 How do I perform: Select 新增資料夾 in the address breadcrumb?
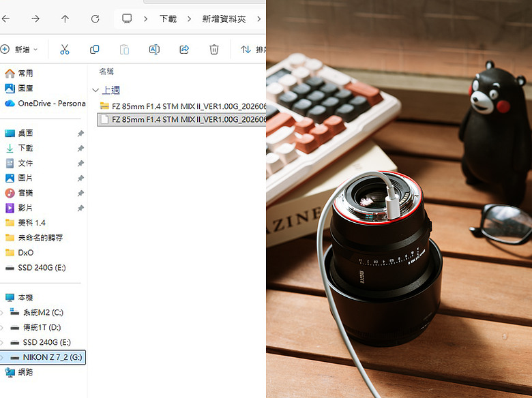click(224, 19)
